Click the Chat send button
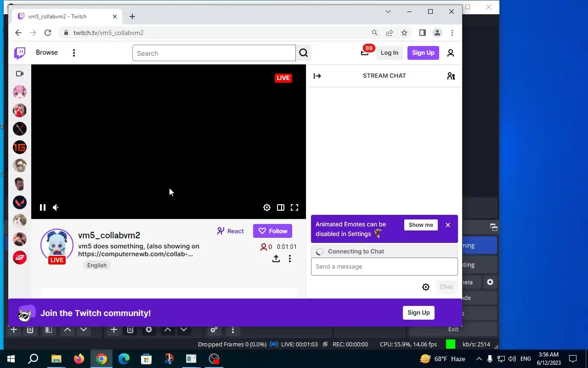Image resolution: width=588 pixels, height=368 pixels. pos(446,287)
